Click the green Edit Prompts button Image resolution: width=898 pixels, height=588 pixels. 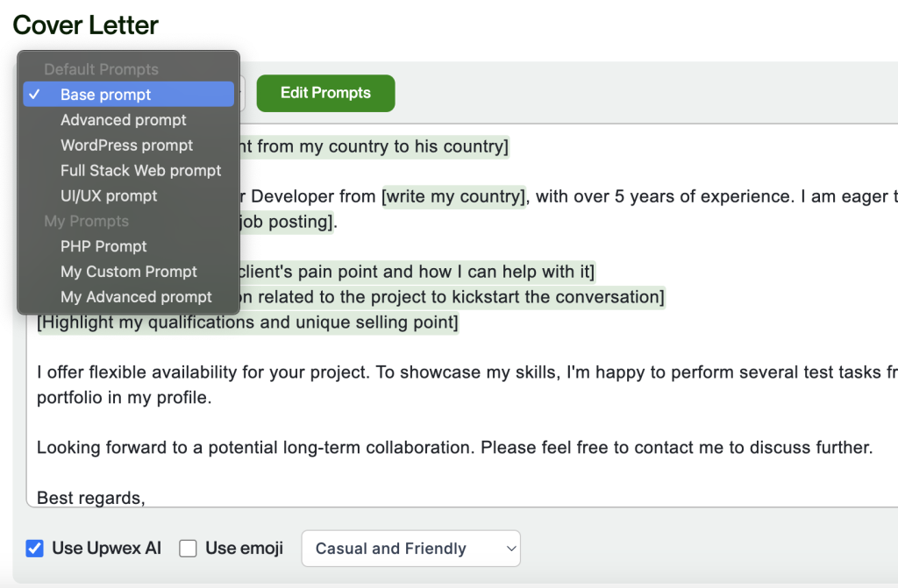tap(325, 93)
